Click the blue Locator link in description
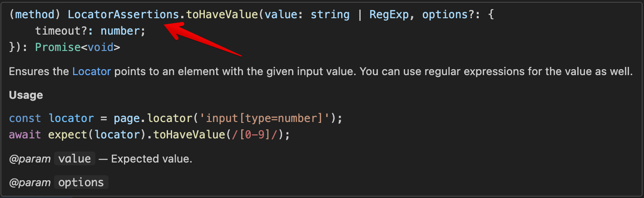This screenshot has height=198, width=644. 91,71
